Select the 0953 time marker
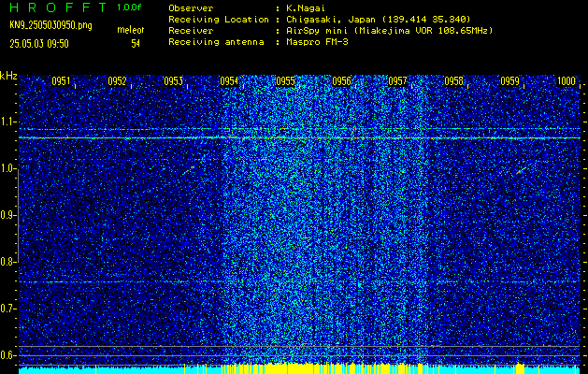 (173, 81)
